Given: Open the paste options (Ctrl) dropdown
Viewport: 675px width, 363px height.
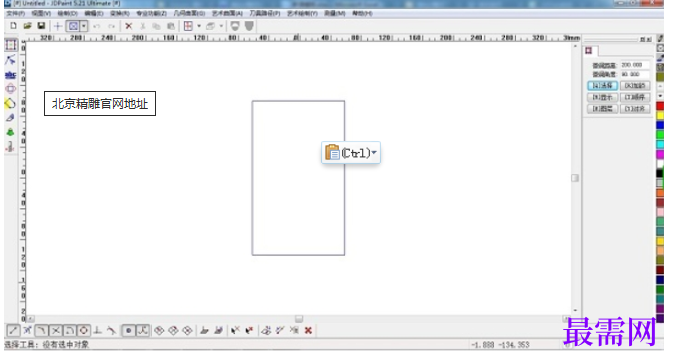Looking at the screenshot, I should click(351, 152).
